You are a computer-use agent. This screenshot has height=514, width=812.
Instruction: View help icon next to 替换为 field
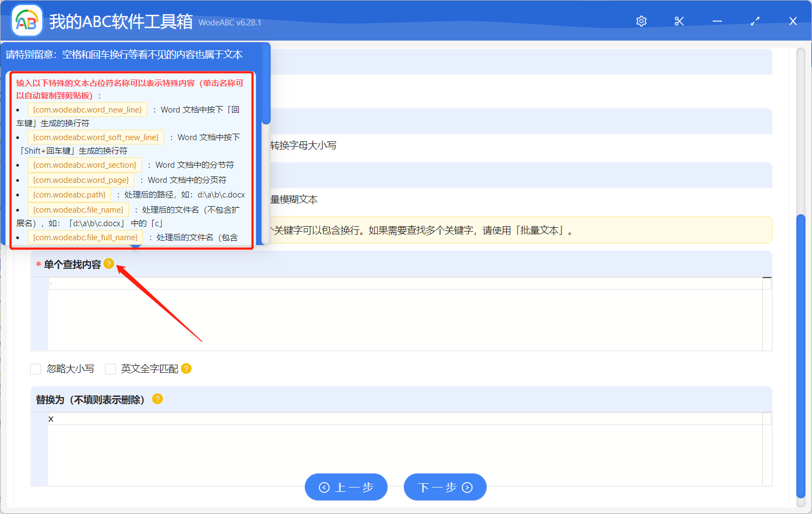click(157, 399)
